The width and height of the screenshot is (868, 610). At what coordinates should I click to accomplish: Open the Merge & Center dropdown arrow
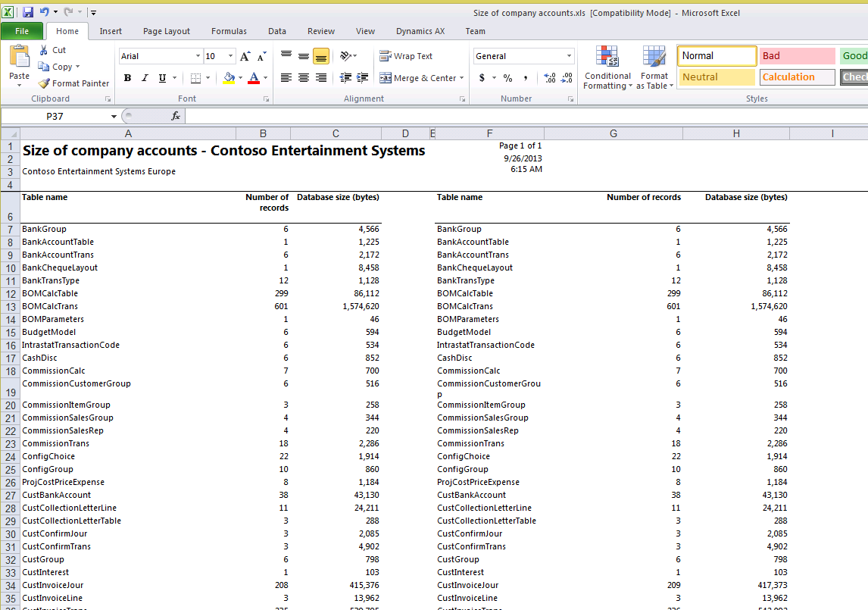pyautogui.click(x=463, y=78)
